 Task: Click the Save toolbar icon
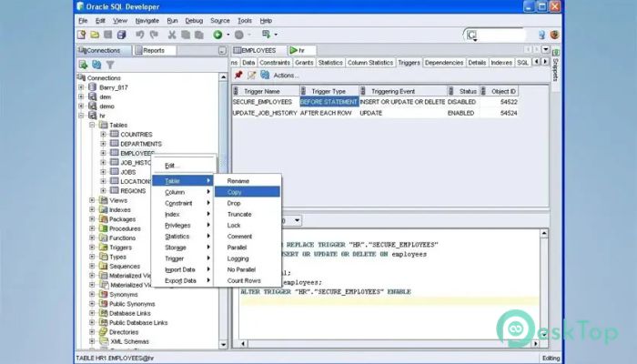coord(108,35)
